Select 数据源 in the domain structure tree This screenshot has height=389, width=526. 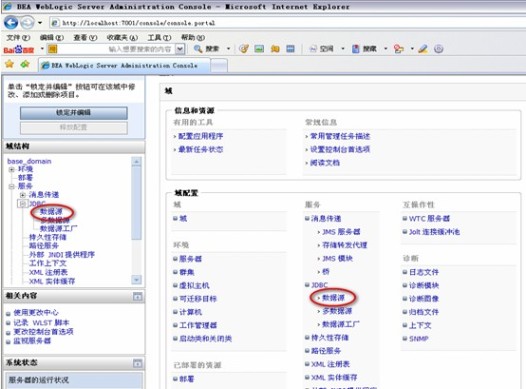click(51, 212)
